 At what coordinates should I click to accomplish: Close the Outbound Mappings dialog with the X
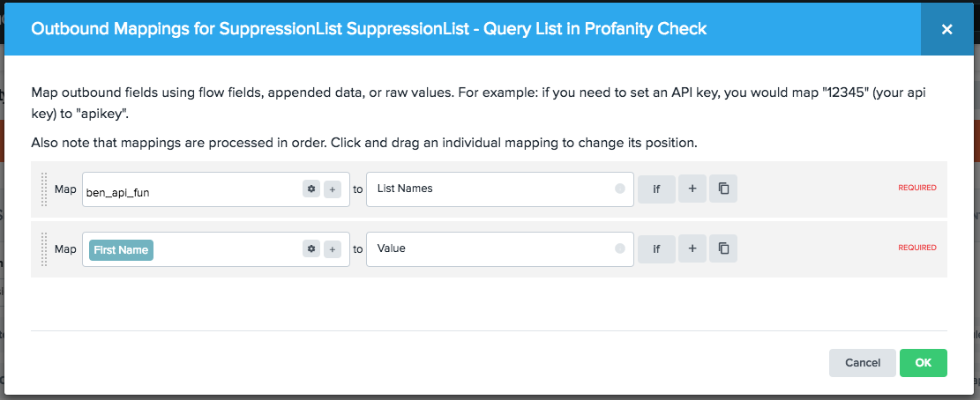946,29
